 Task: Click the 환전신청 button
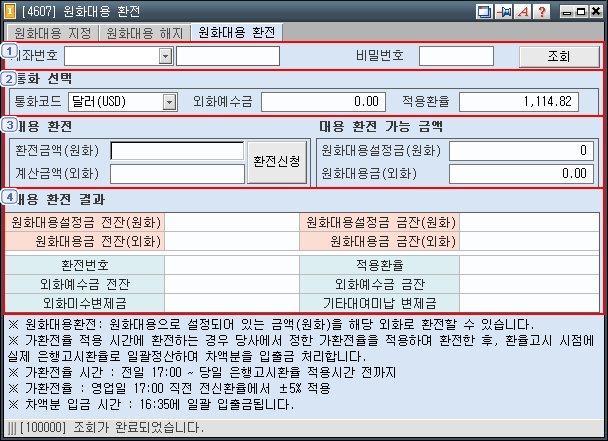[277, 162]
